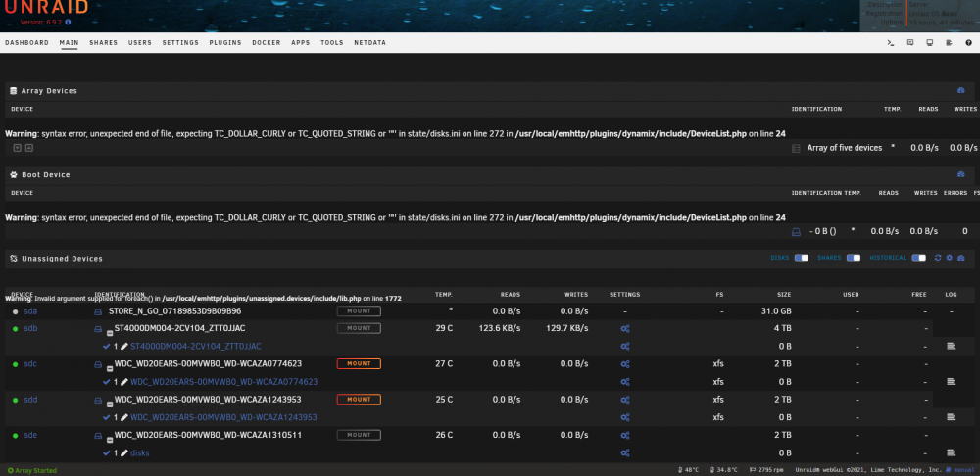This screenshot has height=476, width=980.
Task: Open the sda device link
Action: point(30,310)
